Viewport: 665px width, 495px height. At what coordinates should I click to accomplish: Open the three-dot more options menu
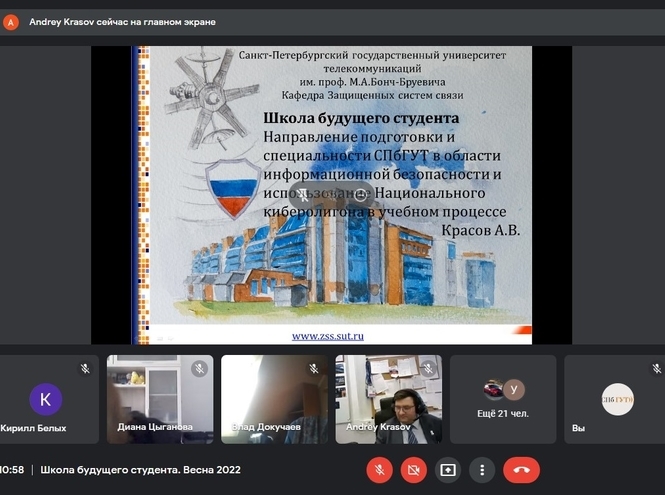coord(482,470)
